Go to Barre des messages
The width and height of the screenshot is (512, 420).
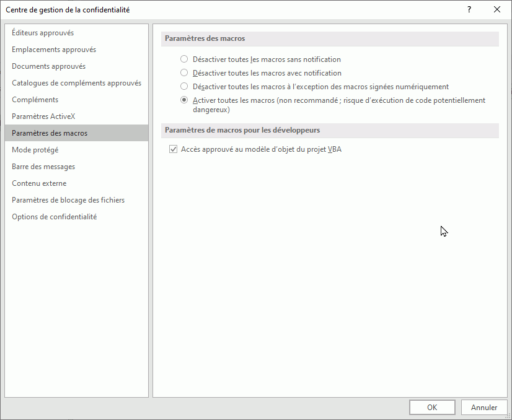pyautogui.click(x=76, y=167)
